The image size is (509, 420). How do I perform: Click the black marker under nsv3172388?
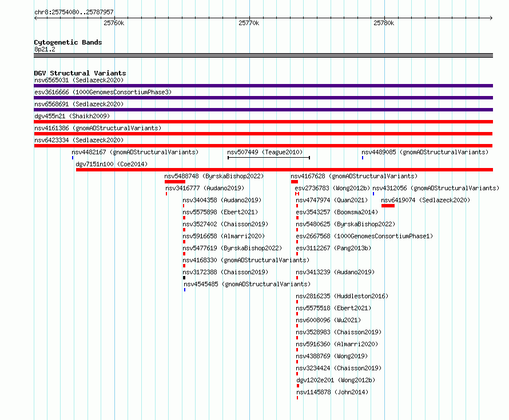tap(184, 278)
